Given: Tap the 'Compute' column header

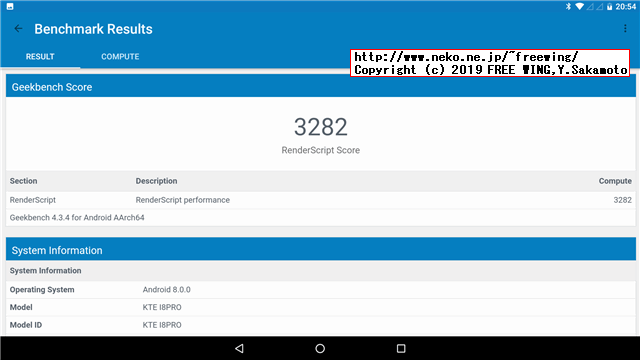Looking at the screenshot, I should click(x=615, y=181).
